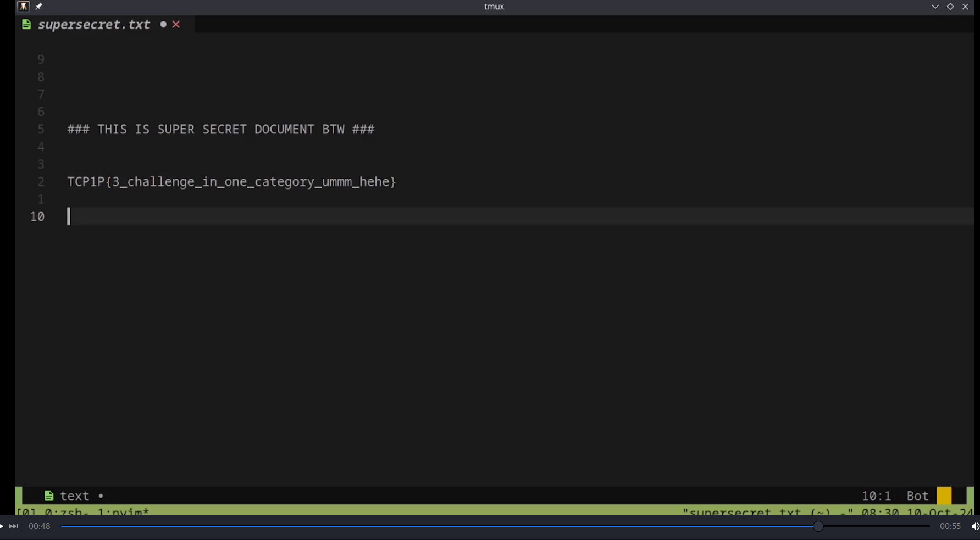Click the unsaved-changes dot on the tab
This screenshot has height=540, width=980.
tap(163, 25)
